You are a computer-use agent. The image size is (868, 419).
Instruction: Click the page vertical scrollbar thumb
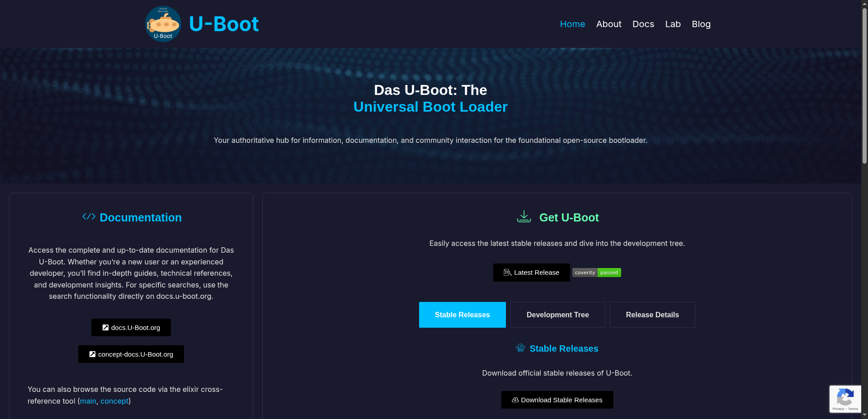pos(864,86)
